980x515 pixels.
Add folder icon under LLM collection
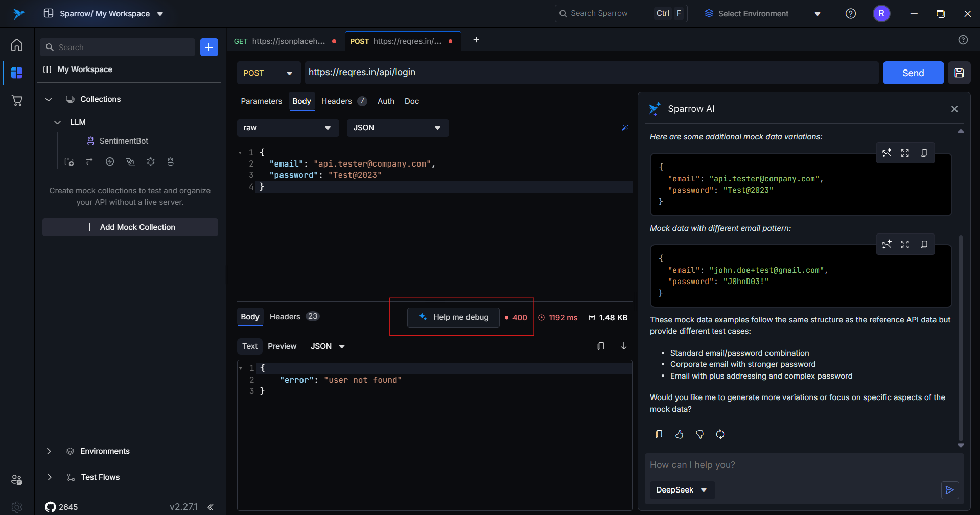(x=69, y=161)
